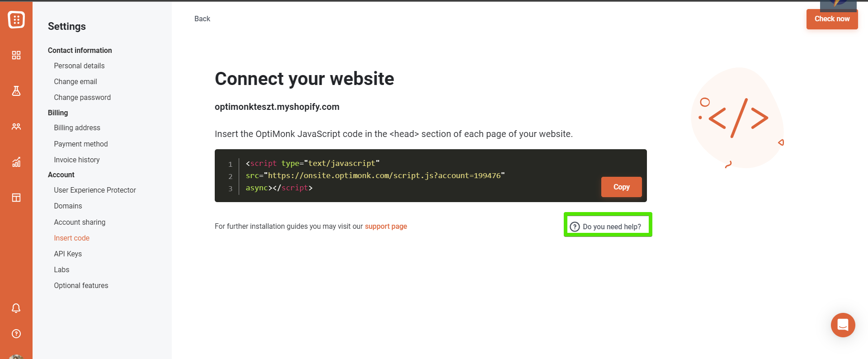Click the Do you need help? text
Screen dimensions: 868x359
(612, 227)
